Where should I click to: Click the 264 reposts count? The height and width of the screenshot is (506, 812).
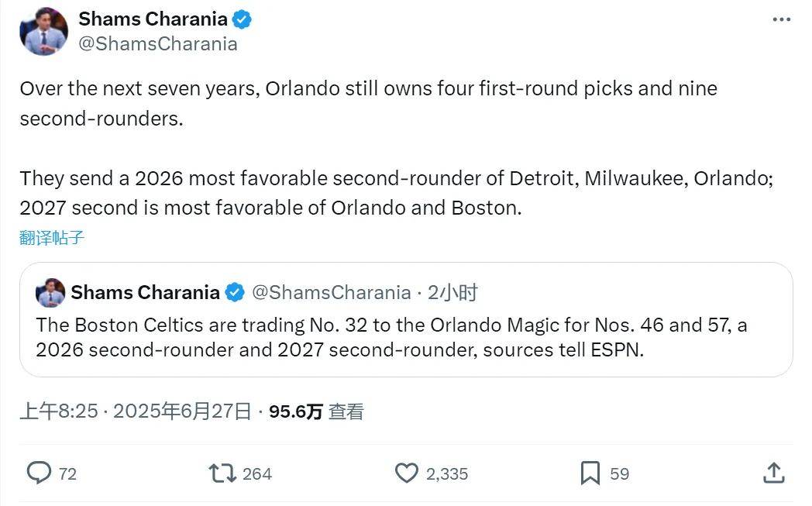(x=257, y=473)
